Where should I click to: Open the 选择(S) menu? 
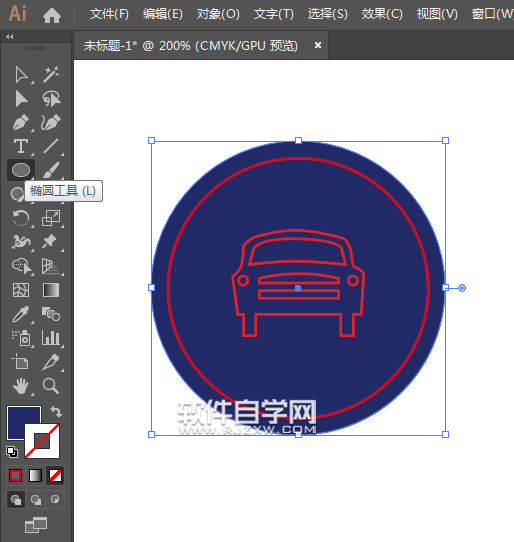[x=327, y=14]
